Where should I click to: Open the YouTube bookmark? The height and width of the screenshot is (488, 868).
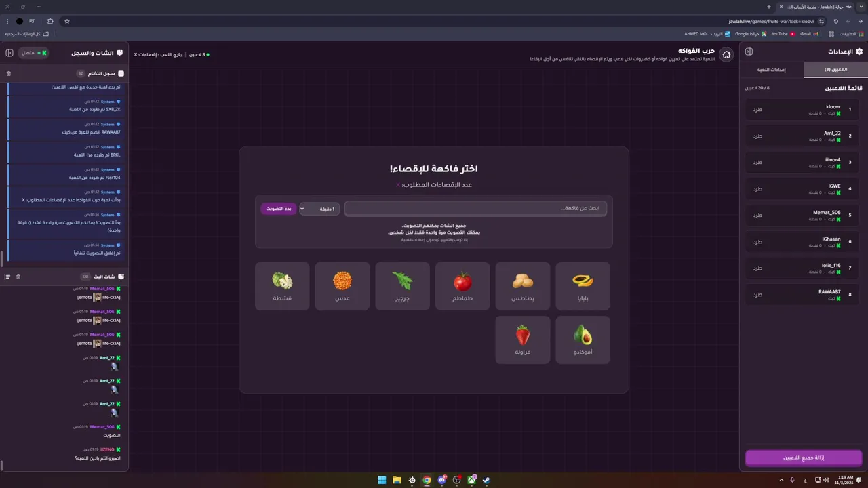(783, 33)
